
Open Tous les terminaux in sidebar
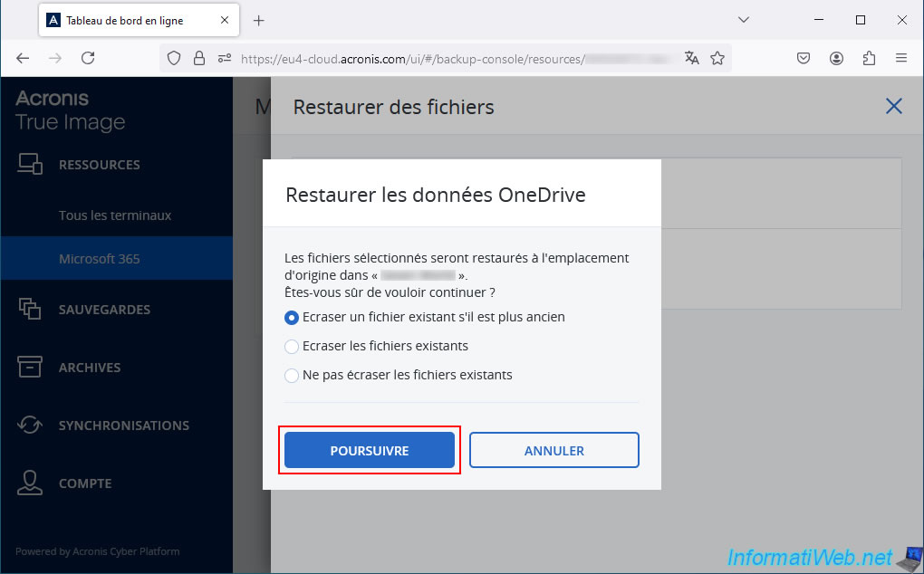(x=115, y=215)
